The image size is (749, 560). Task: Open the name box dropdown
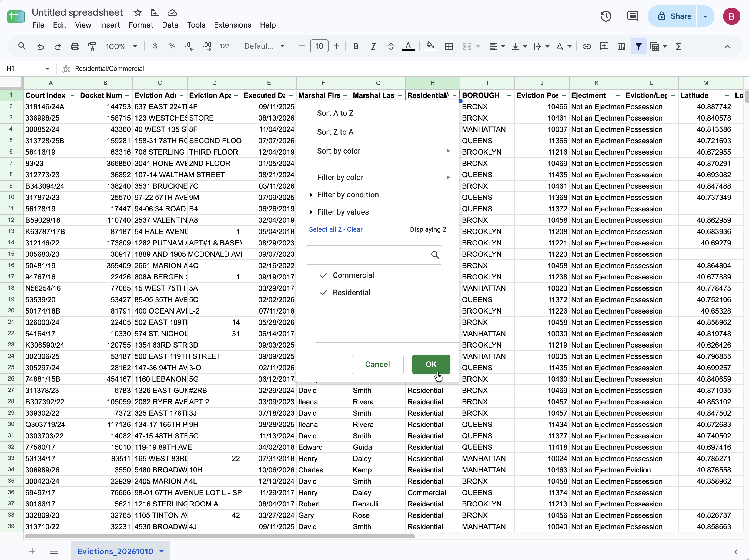click(47, 68)
